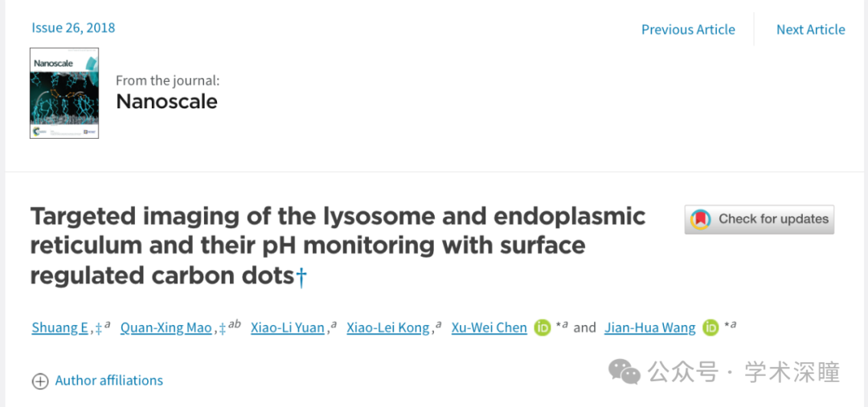
Task: Open the Nanoscale journal cover thumbnail
Action: [x=64, y=93]
